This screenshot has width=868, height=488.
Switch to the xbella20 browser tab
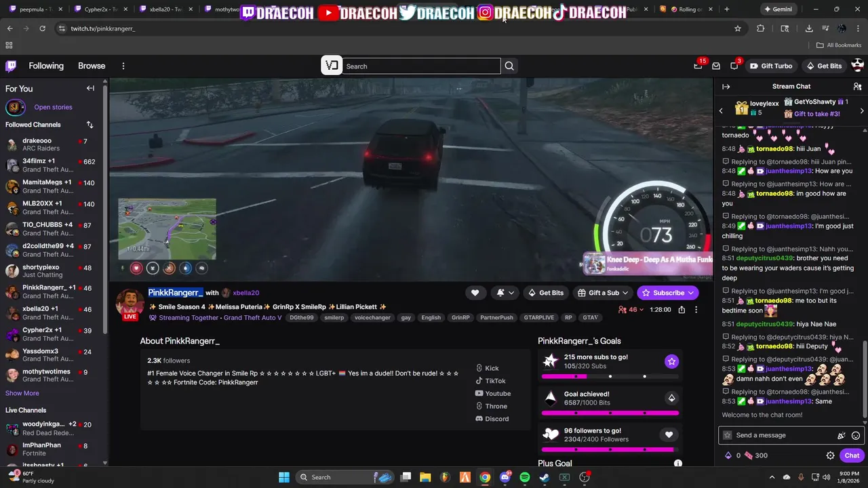click(163, 9)
